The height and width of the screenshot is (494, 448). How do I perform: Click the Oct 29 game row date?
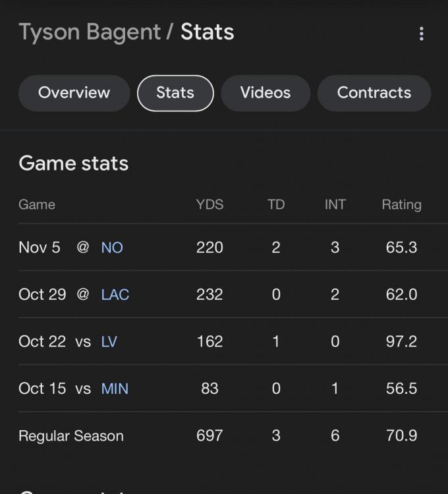(x=42, y=294)
